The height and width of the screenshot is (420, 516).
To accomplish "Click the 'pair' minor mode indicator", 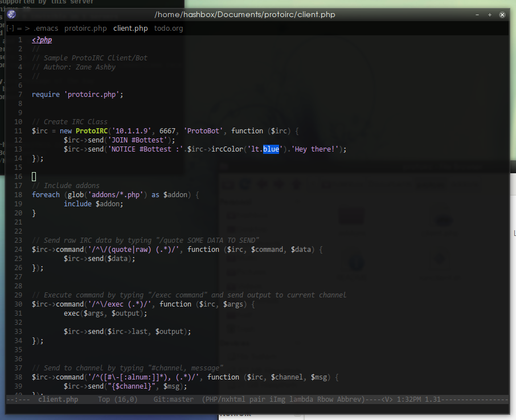I will pyautogui.click(x=257, y=399).
